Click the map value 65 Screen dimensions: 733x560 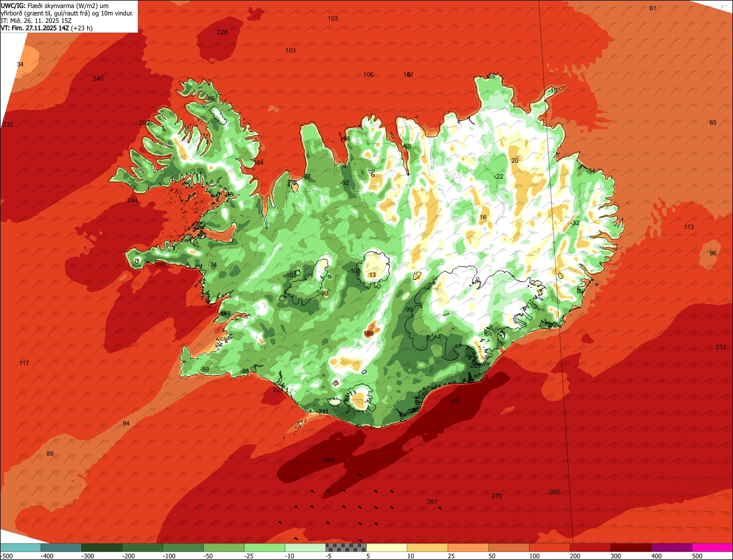[x=713, y=123]
